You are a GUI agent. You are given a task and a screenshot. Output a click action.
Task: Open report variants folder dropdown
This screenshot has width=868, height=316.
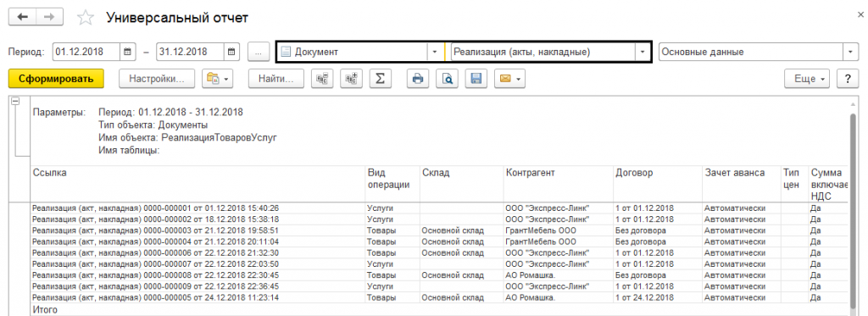[218, 79]
